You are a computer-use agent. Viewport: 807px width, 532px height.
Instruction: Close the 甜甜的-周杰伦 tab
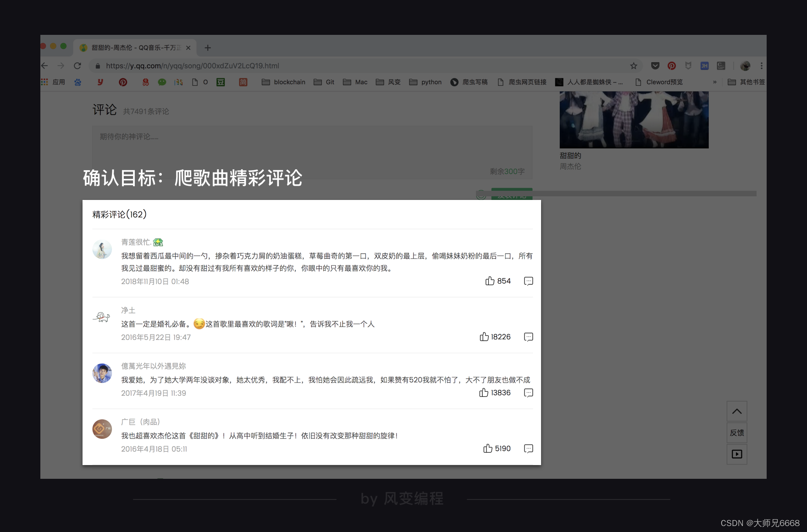click(x=188, y=48)
